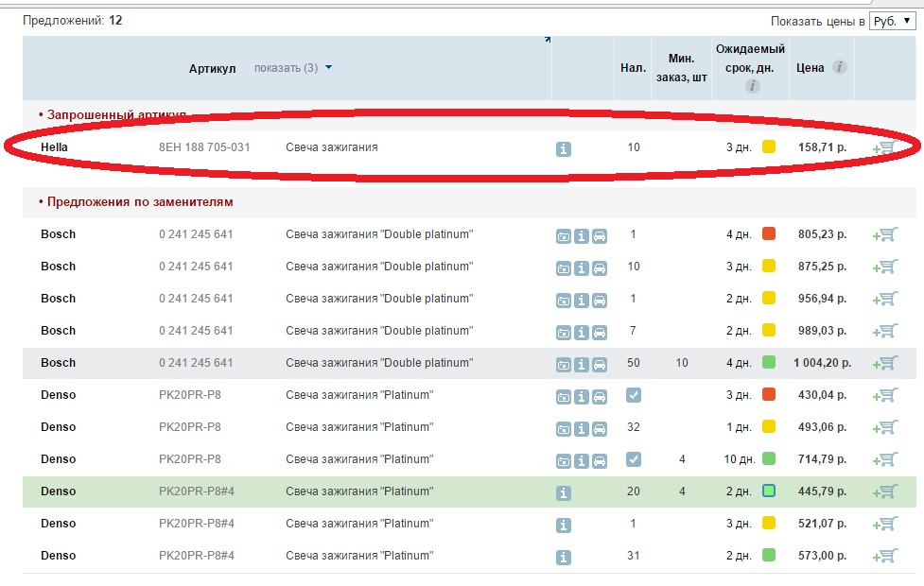Click the Артикул column header
Viewport: 924px width, 586px height.
(x=212, y=69)
